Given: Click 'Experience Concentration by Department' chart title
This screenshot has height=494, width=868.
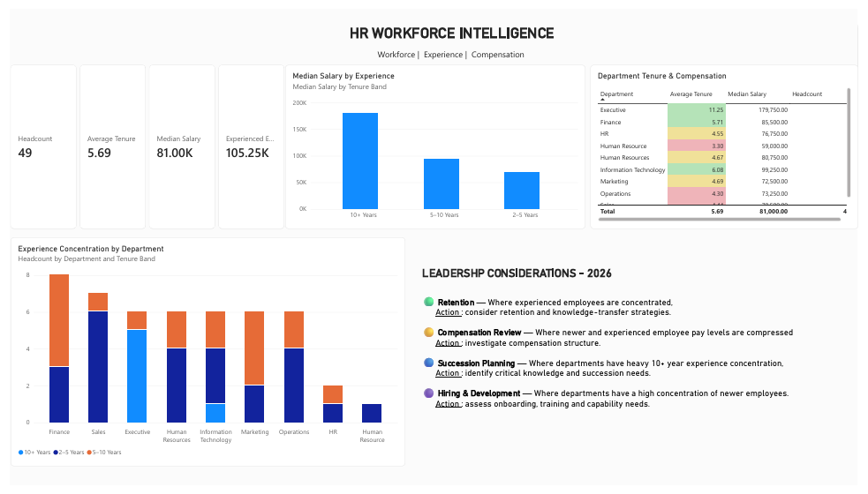Looking at the screenshot, I should (x=91, y=249).
